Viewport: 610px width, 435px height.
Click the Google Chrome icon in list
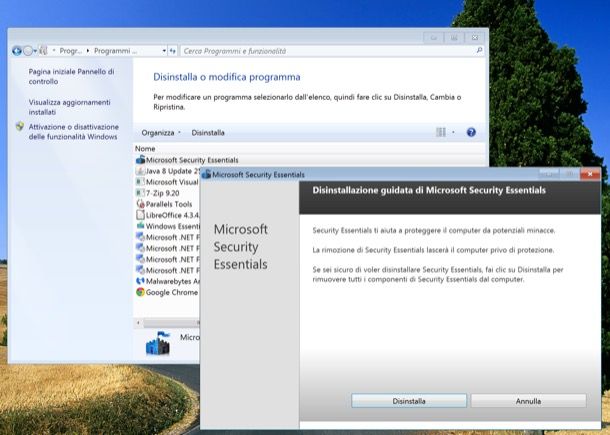(140, 292)
